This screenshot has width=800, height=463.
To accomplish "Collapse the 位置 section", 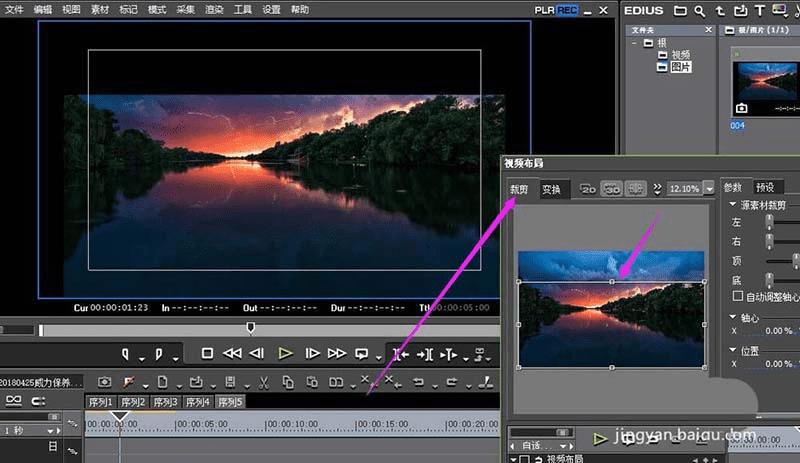I will [x=733, y=350].
